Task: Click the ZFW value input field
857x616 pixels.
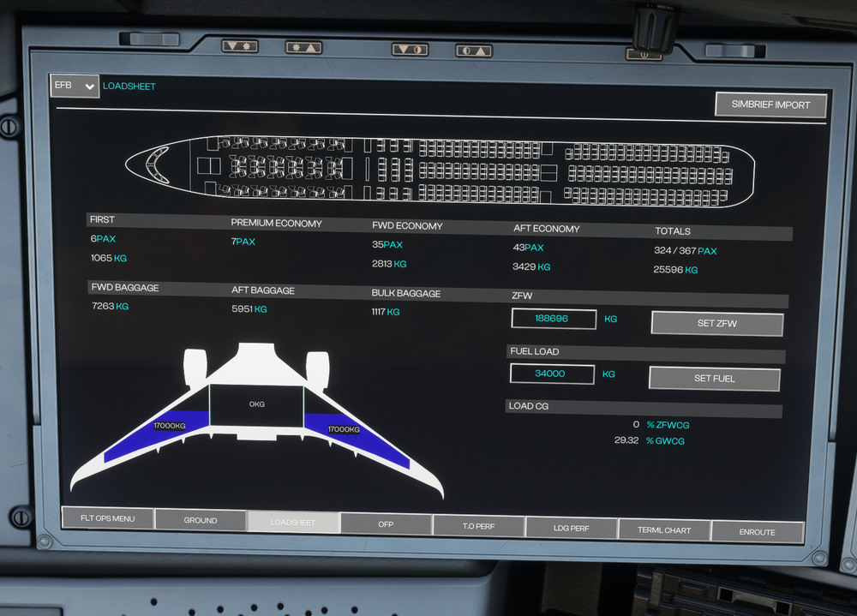Action: [x=553, y=319]
